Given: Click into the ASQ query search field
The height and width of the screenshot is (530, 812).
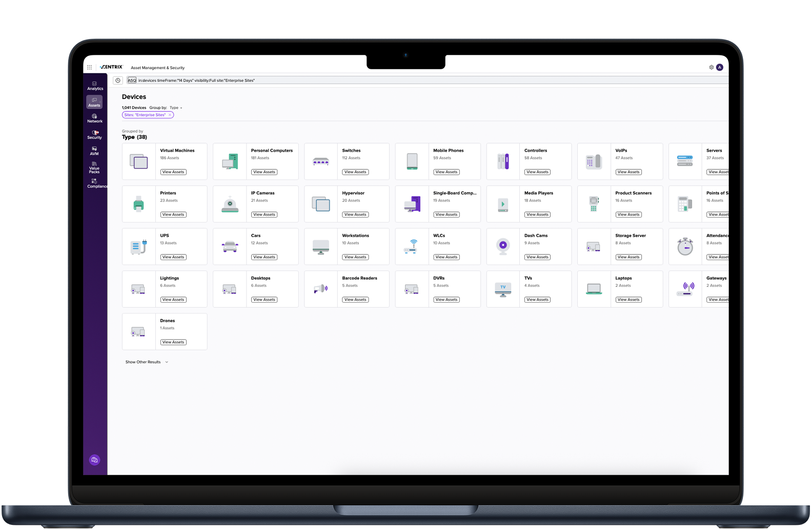Looking at the screenshot, I should pyautogui.click(x=410, y=81).
